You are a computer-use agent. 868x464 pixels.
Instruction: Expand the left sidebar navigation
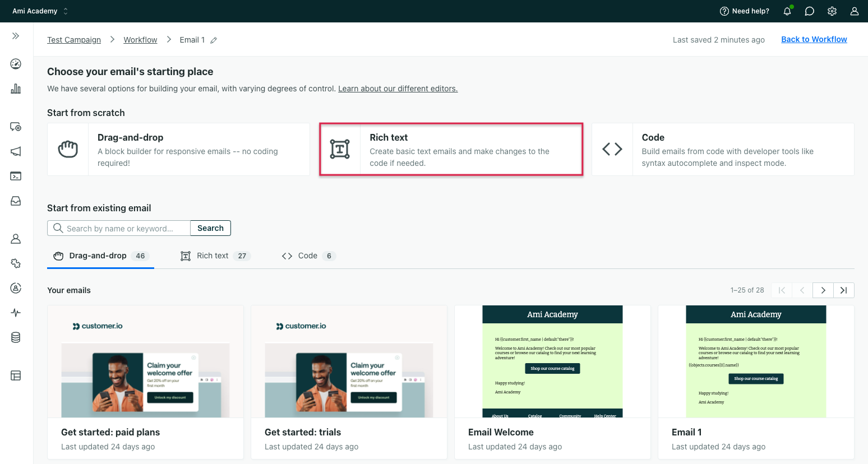[x=16, y=36]
